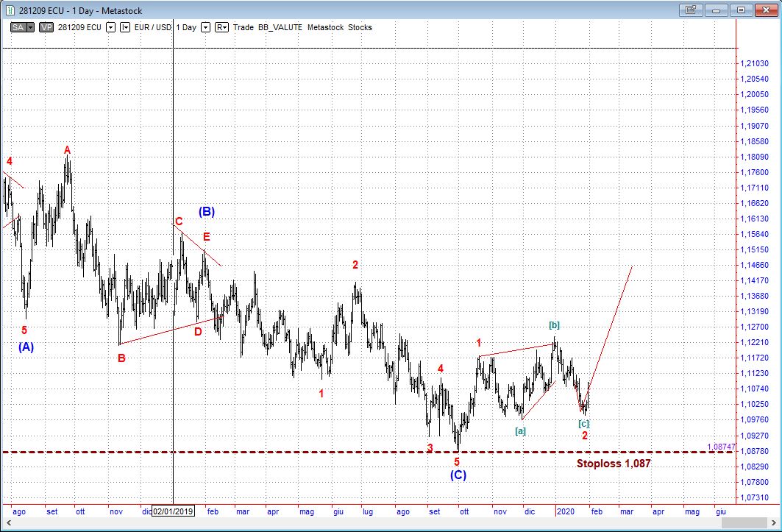Click the Trade label in the toolbar

[x=244, y=27]
